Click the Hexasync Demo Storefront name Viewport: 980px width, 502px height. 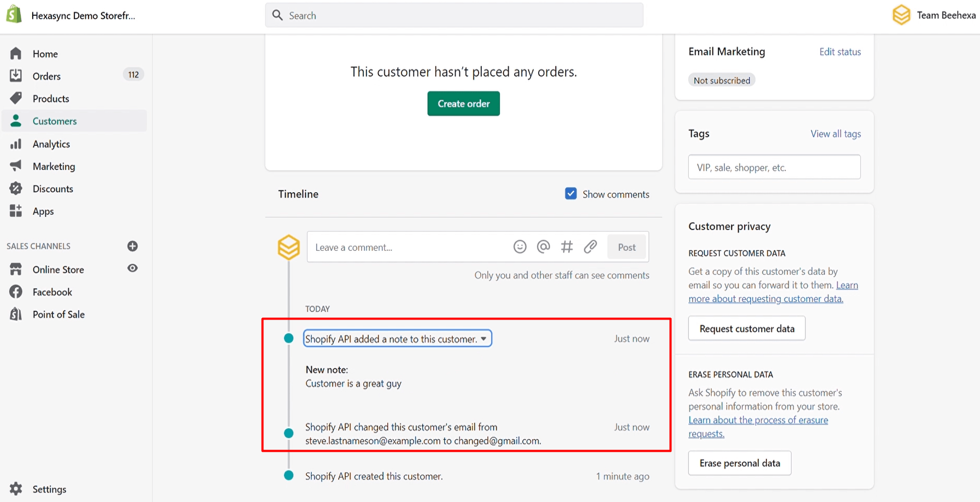point(83,15)
